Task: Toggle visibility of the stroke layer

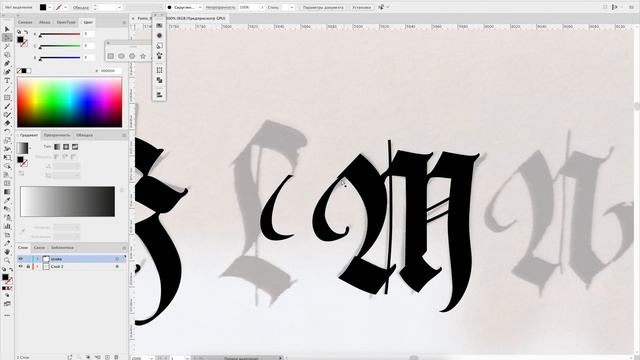Action: (20, 259)
